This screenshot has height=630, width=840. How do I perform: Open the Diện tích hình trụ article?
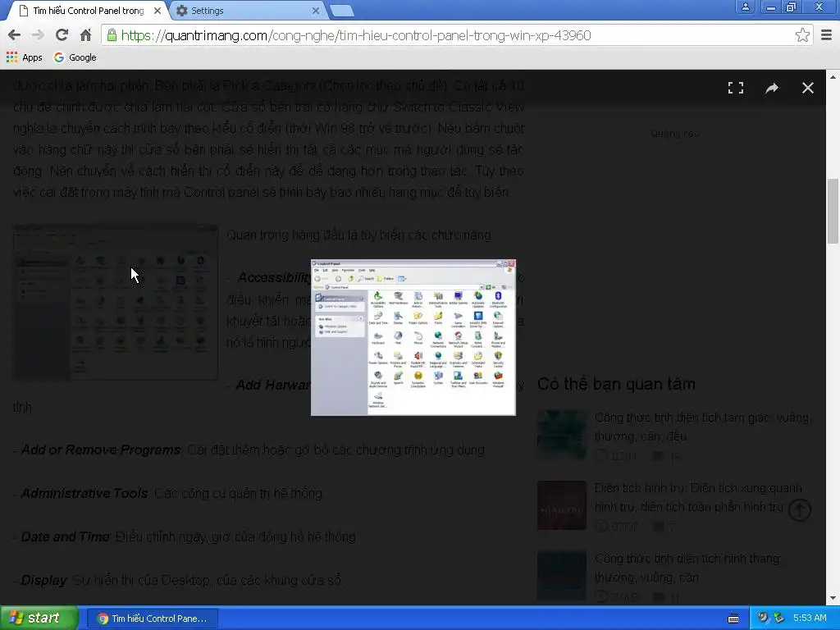(x=698, y=497)
